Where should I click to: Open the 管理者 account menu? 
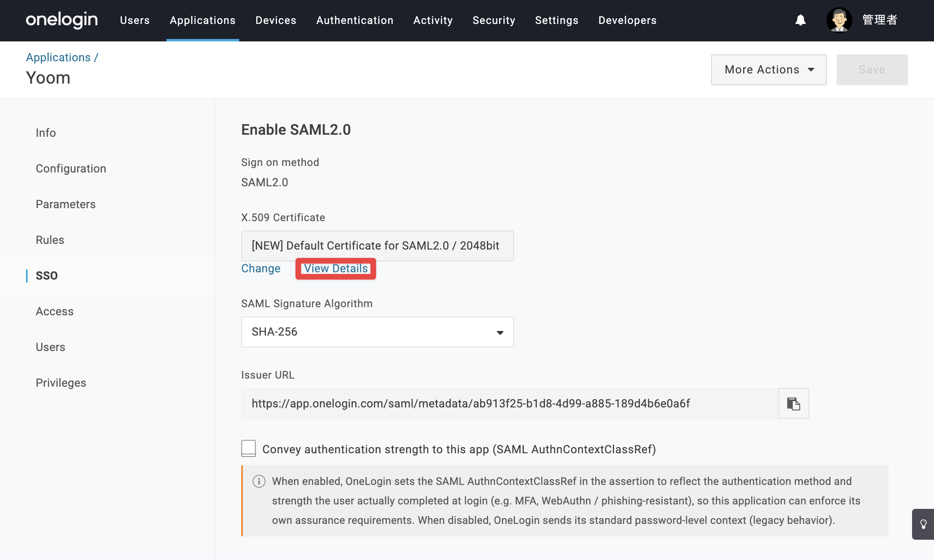coord(880,20)
